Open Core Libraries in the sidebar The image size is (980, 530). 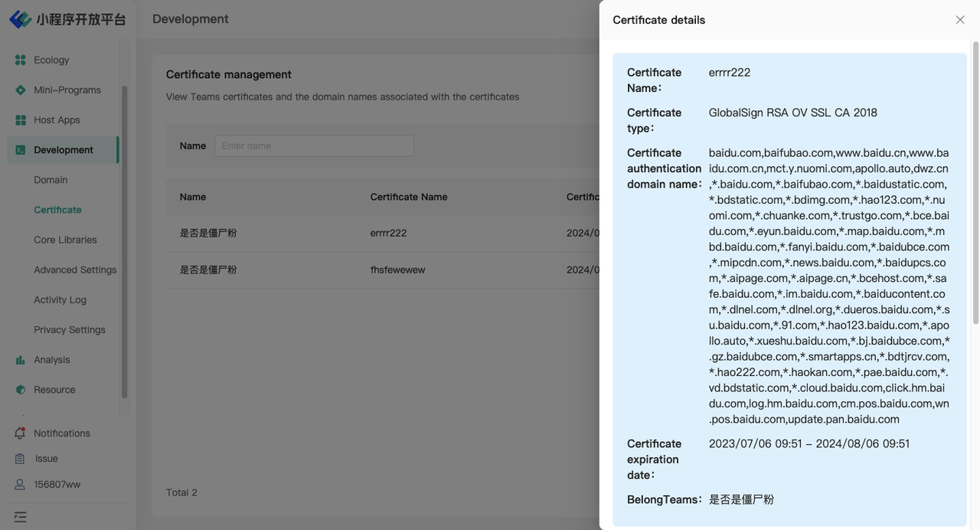[x=65, y=239]
